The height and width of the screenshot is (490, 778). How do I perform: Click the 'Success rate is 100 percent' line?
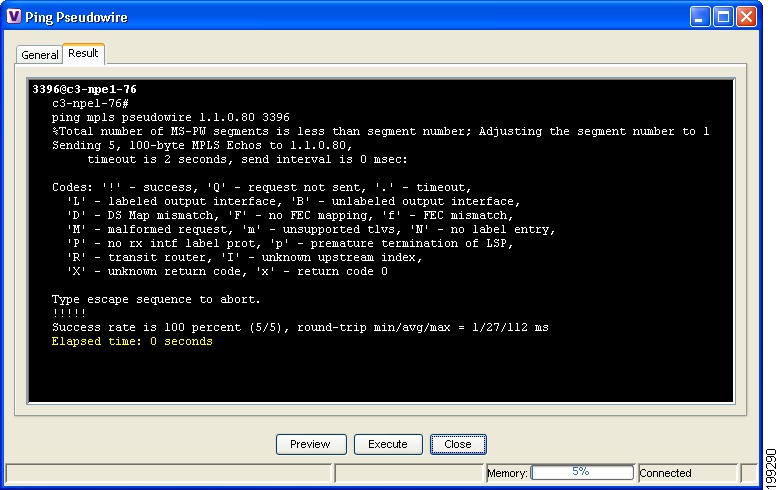300,327
